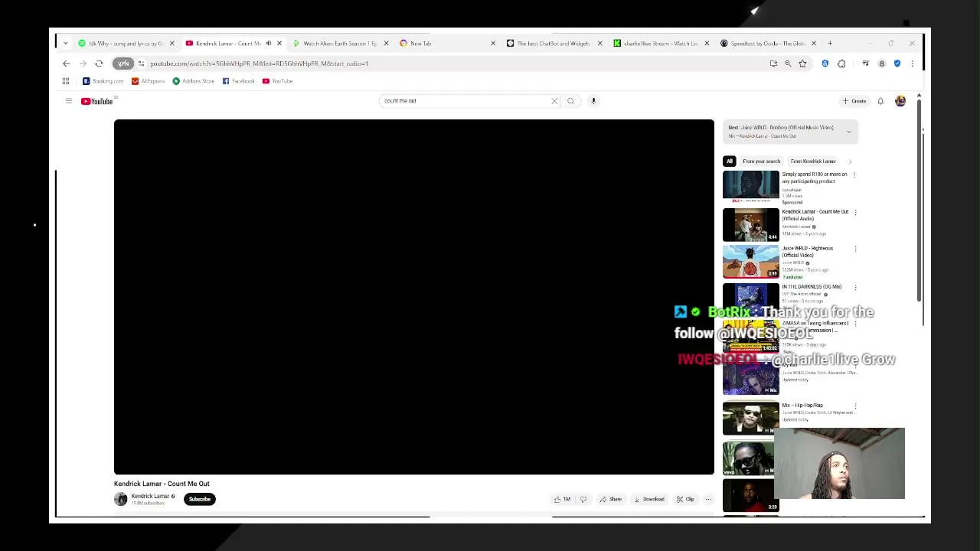
Task: Open more actions under the video
Action: click(x=708, y=499)
